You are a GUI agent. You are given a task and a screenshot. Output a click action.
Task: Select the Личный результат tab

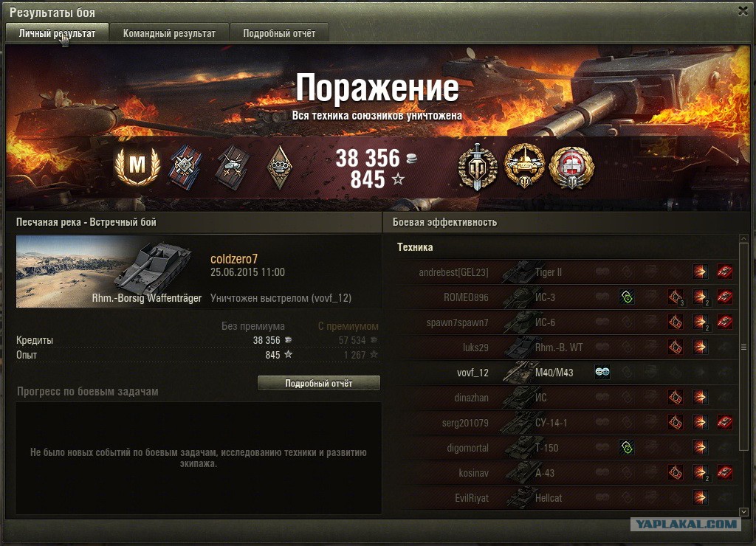(x=57, y=33)
